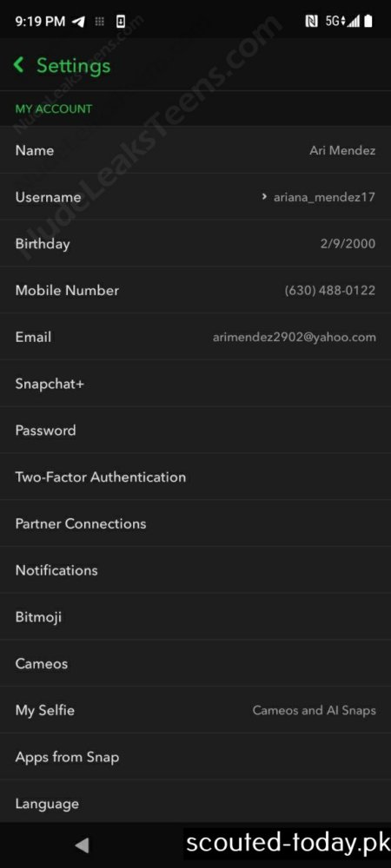Open the Bitmoji settings row
This screenshot has width=391, height=868.
(x=195, y=616)
